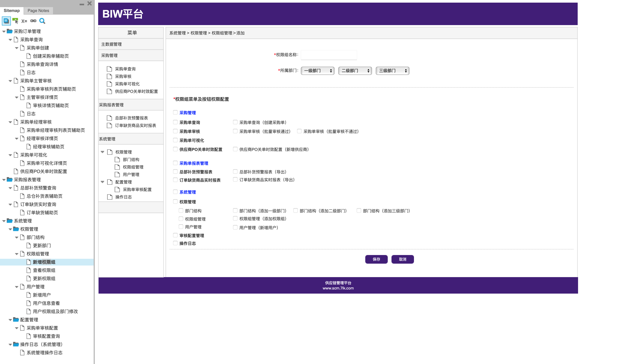Click the 采购报表管理 folder icon in sitemap
The image size is (629, 364).
10,180
